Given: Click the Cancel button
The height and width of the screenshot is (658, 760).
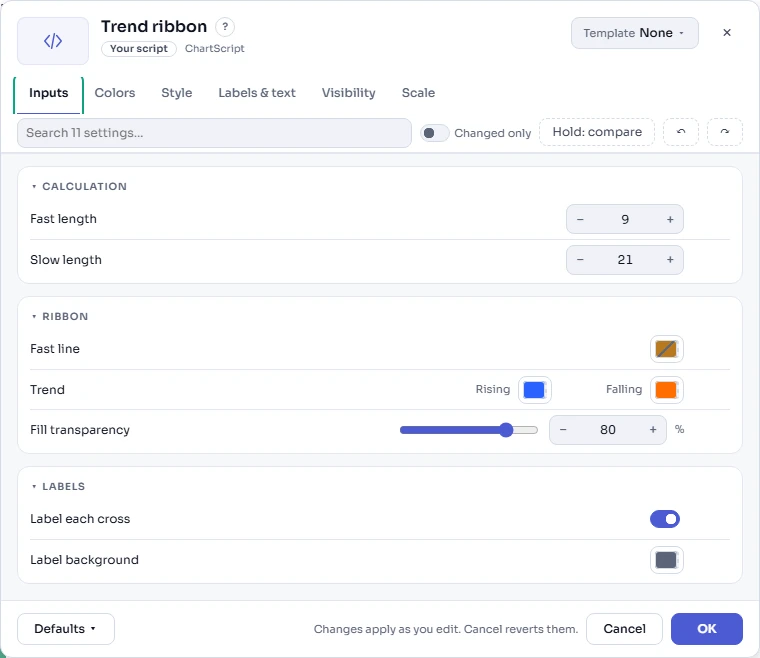Looking at the screenshot, I should [624, 629].
